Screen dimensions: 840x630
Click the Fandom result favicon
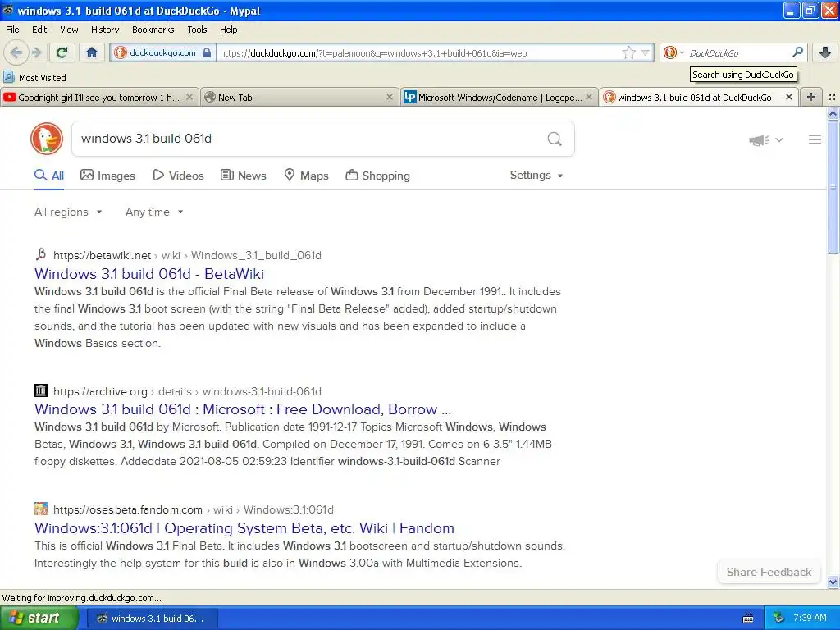[x=41, y=509]
